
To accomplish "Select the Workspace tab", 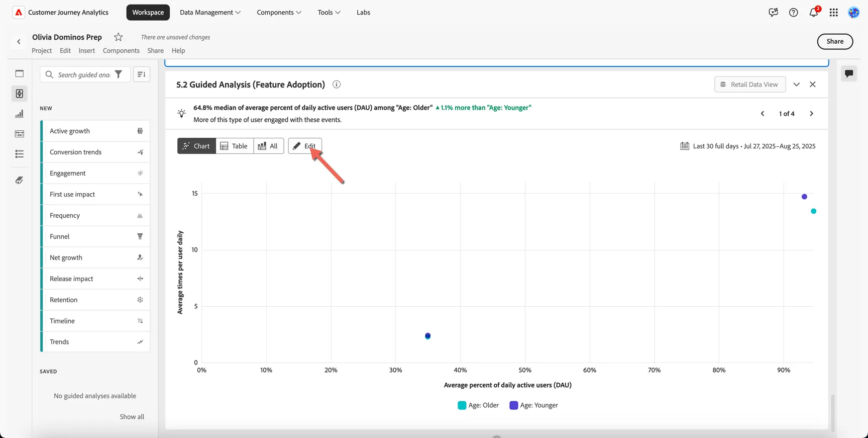I will 148,13.
